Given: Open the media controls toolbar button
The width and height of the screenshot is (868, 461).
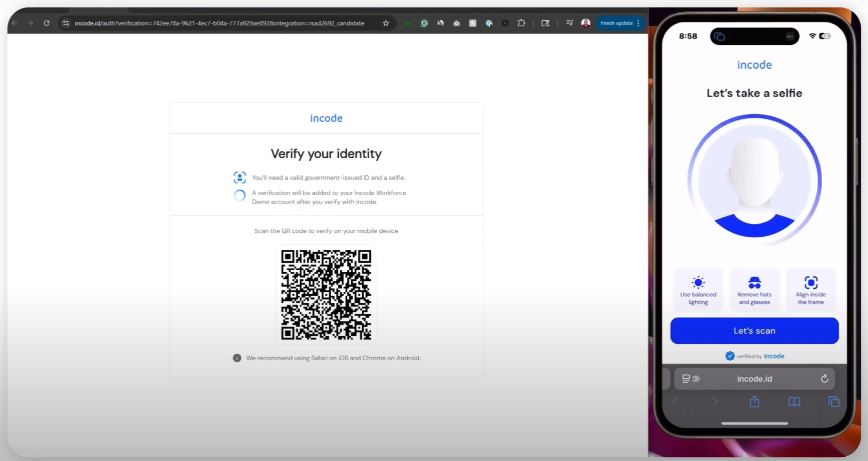Looking at the screenshot, I should [569, 23].
